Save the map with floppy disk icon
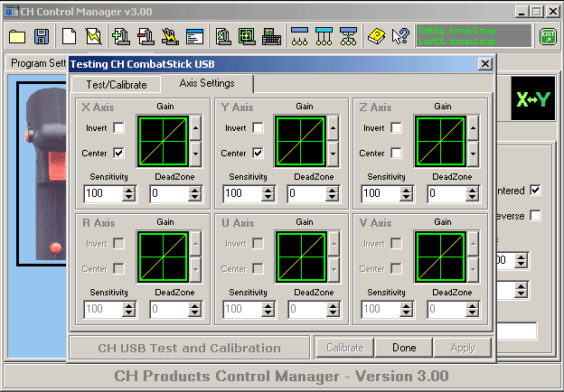This screenshot has height=392, width=564. coord(42,36)
